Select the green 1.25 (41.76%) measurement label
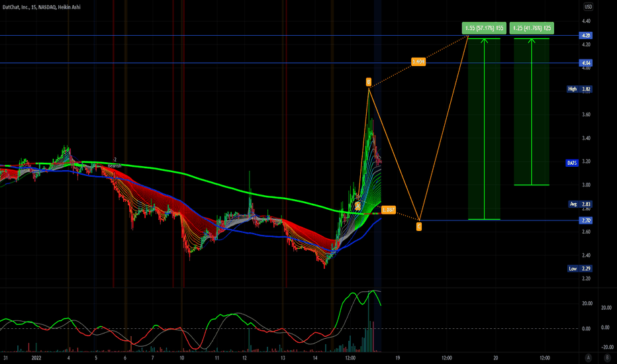 click(532, 28)
